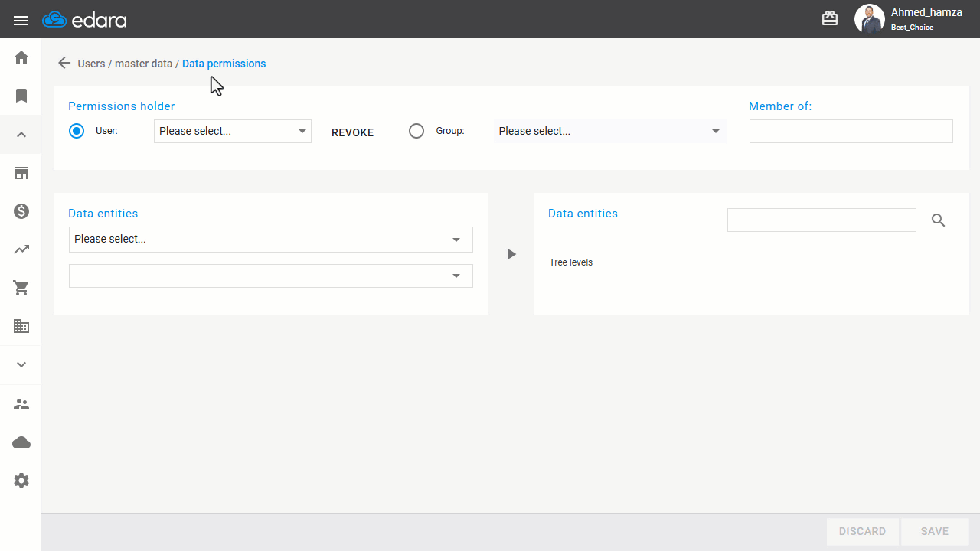Select the Group radio button
Image resolution: width=980 pixels, height=551 pixels.
pos(416,131)
